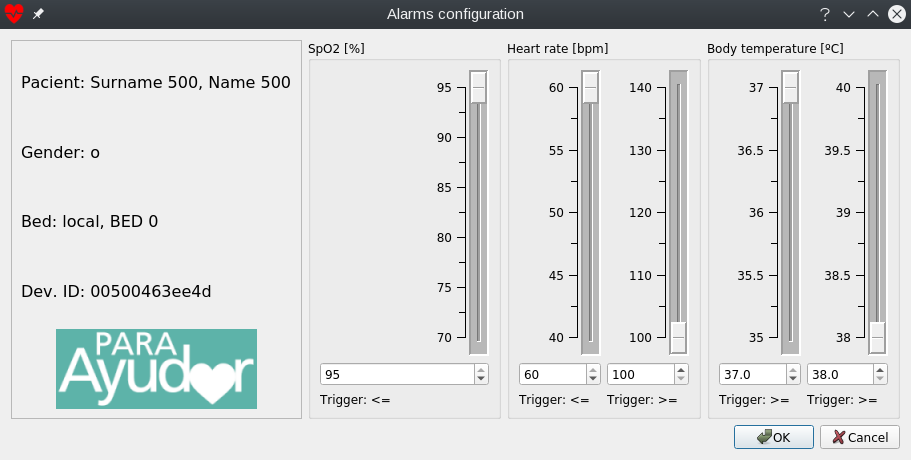Click the 130 tick label on heart rate scale

pos(640,150)
